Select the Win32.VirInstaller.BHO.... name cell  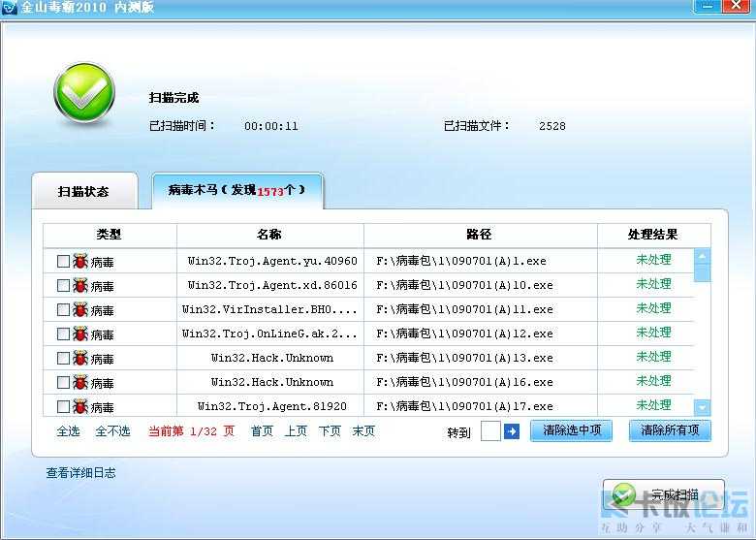click(x=269, y=309)
